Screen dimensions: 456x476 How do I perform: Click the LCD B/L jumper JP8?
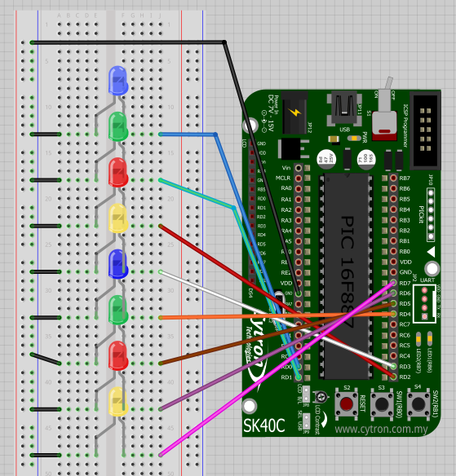(306, 394)
